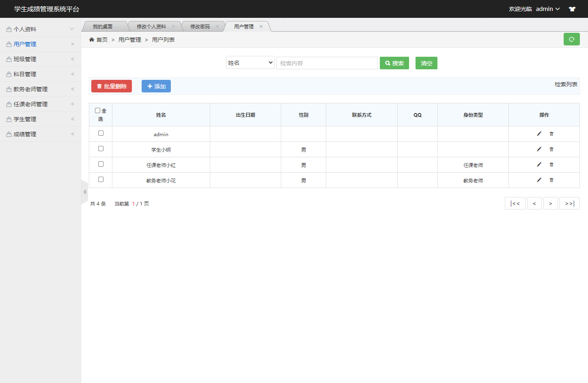Click the green refresh icon
588x383 pixels.
[571, 39]
